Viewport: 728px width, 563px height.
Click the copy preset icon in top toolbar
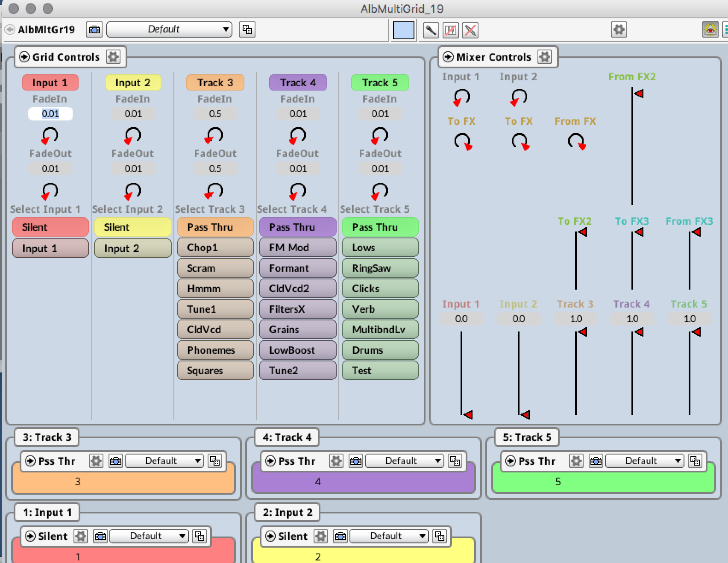pos(247,29)
